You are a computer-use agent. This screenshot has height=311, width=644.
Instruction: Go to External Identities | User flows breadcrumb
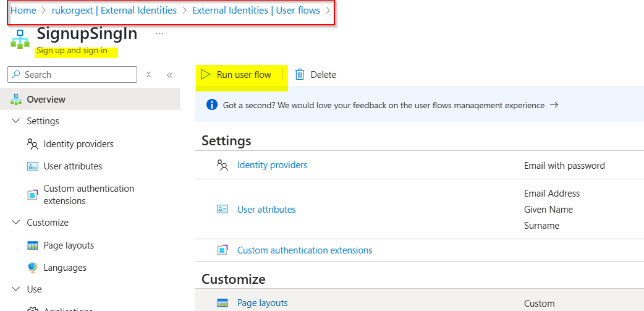point(256,11)
